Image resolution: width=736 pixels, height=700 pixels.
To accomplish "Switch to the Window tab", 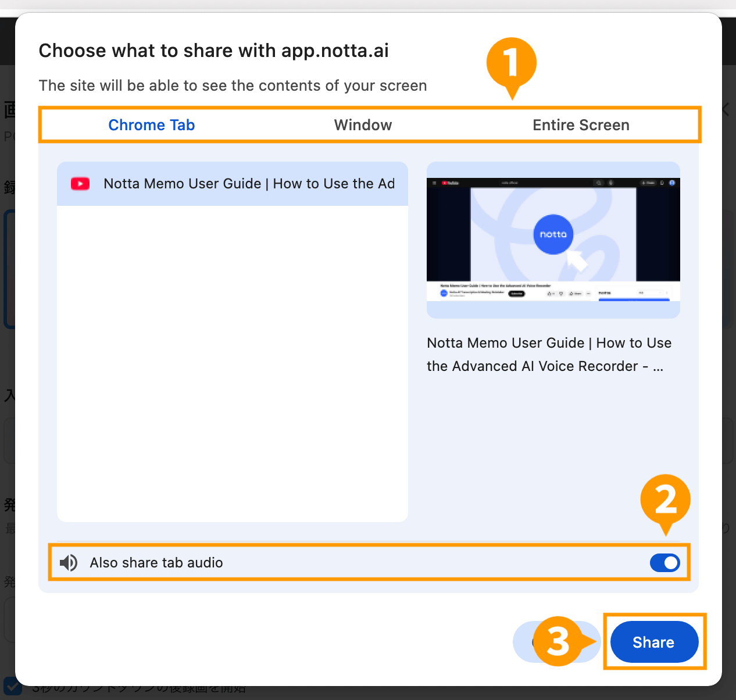I will [x=363, y=125].
